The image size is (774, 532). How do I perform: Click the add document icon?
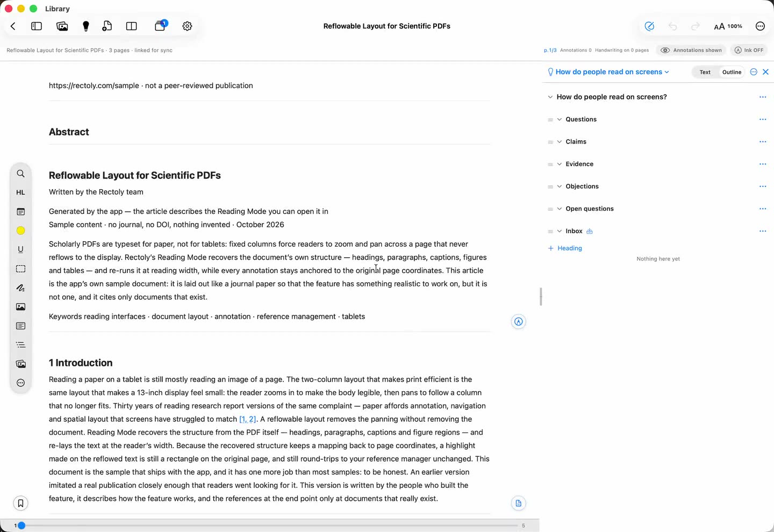click(107, 26)
